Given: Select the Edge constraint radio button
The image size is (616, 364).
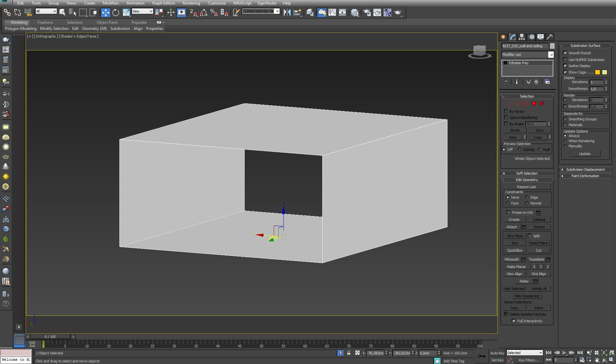Looking at the screenshot, I should point(527,197).
